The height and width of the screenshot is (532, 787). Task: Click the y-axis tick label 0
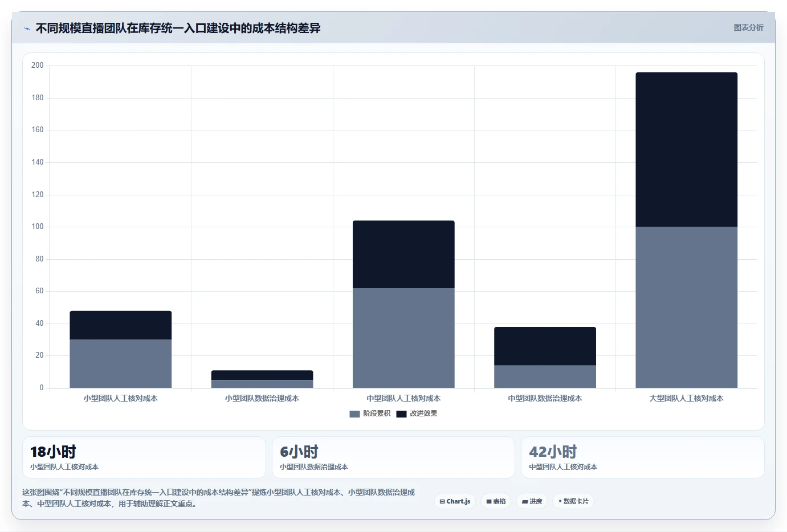tap(42, 388)
